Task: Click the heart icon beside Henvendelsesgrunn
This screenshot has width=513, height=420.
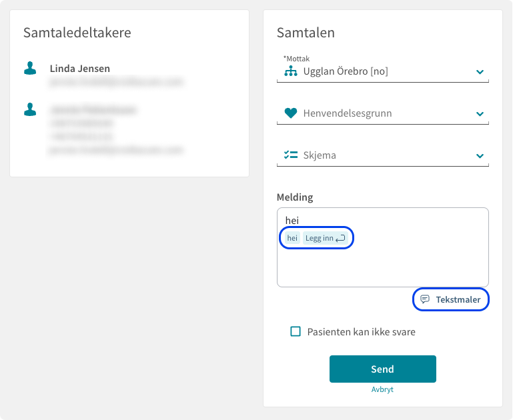Action: pos(291,113)
